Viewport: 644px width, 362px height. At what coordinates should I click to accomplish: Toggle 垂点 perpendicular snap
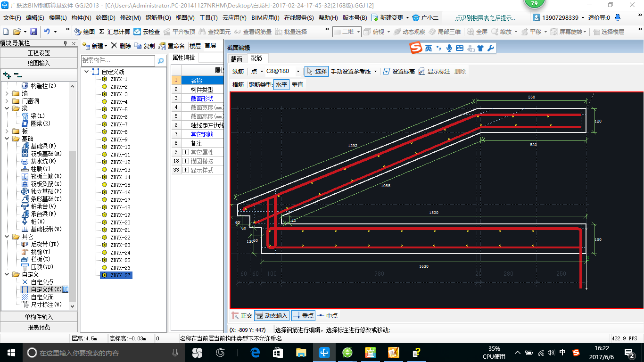tap(303, 316)
